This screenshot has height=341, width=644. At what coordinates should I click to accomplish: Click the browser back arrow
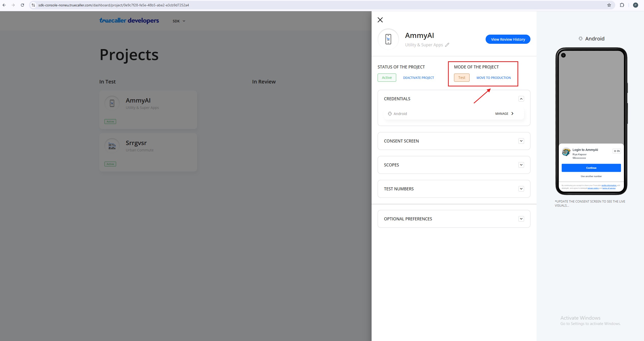[x=4, y=5]
